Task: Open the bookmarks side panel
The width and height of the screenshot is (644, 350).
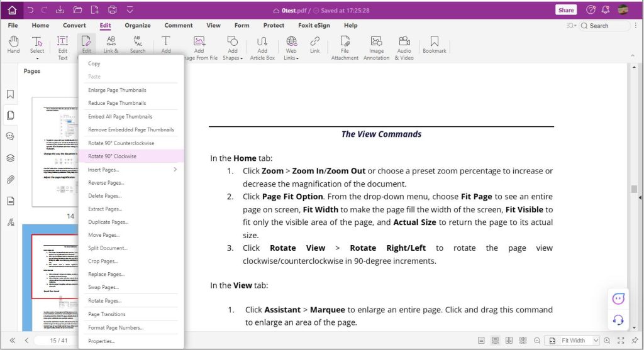Action: [x=10, y=94]
